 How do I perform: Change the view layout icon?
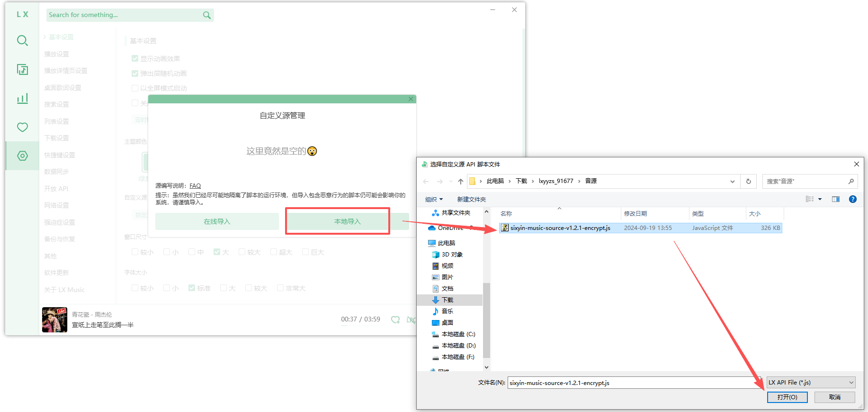(x=810, y=199)
